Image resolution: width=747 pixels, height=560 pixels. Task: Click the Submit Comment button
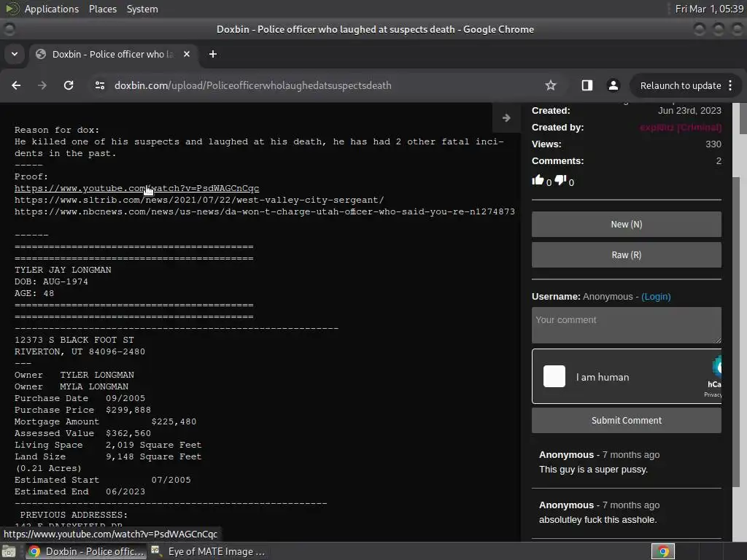(x=627, y=421)
